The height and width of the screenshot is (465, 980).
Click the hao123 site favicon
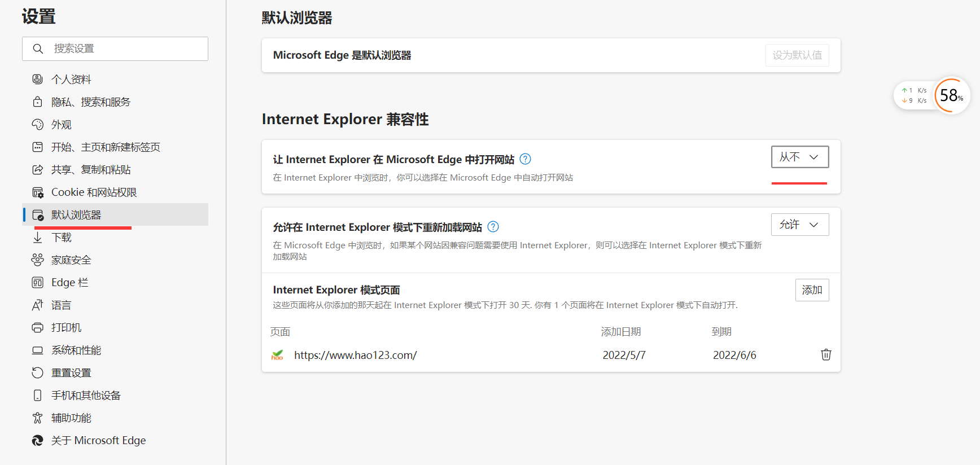277,355
